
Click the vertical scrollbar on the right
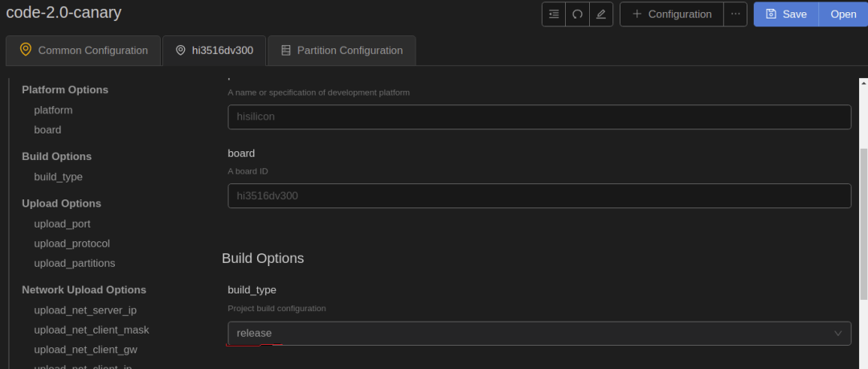point(863,224)
